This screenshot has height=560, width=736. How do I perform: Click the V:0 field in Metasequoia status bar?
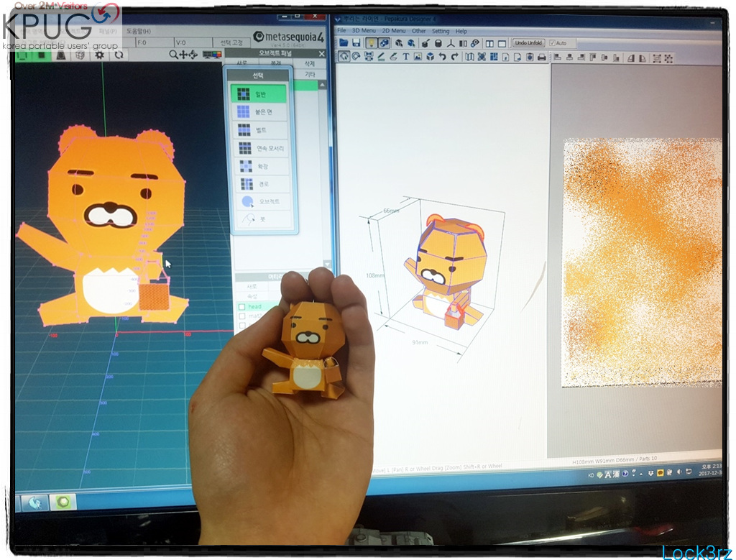pos(193,42)
